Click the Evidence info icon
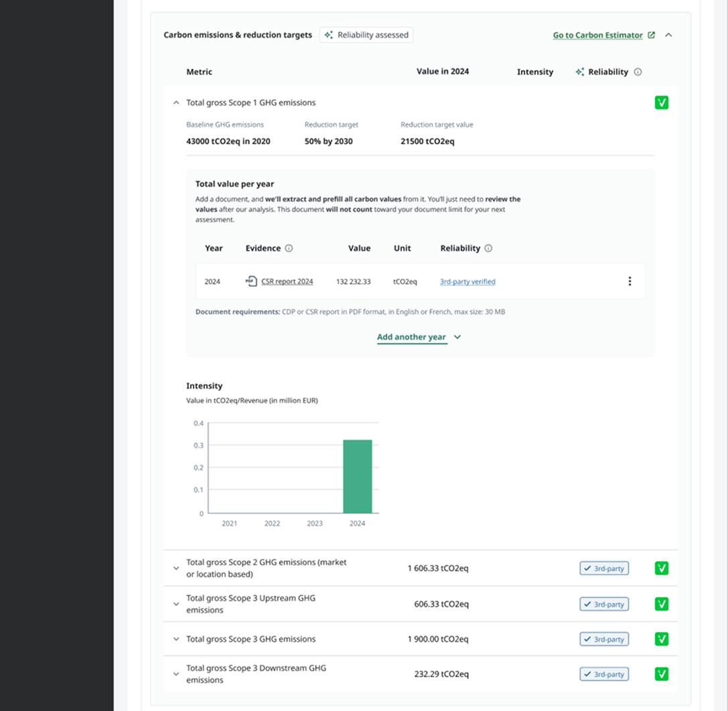This screenshot has height=711, width=728. 289,248
